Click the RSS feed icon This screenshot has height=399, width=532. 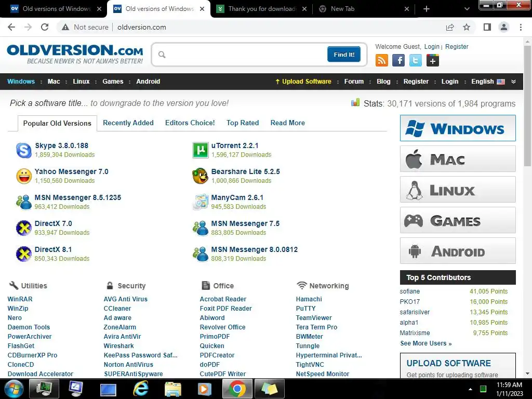point(382,60)
